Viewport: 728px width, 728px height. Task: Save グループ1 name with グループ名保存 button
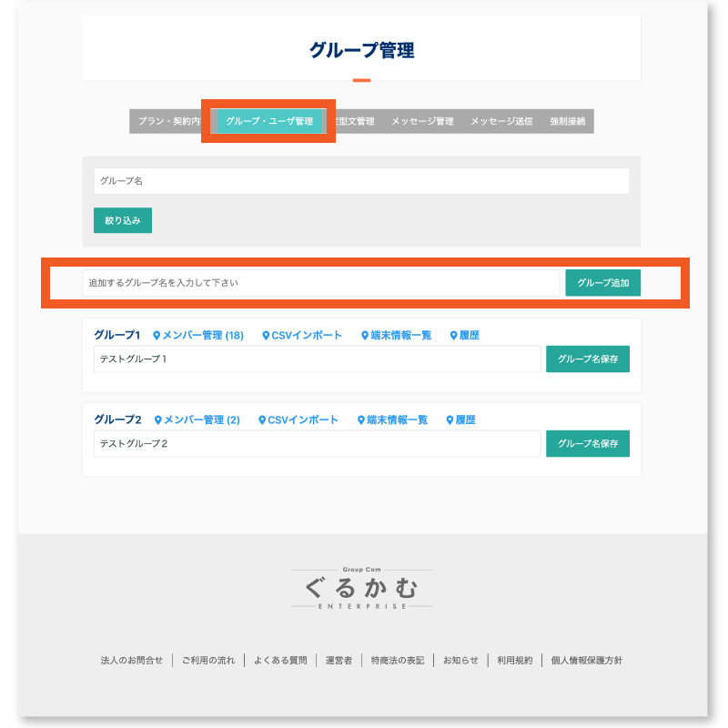coord(587,359)
